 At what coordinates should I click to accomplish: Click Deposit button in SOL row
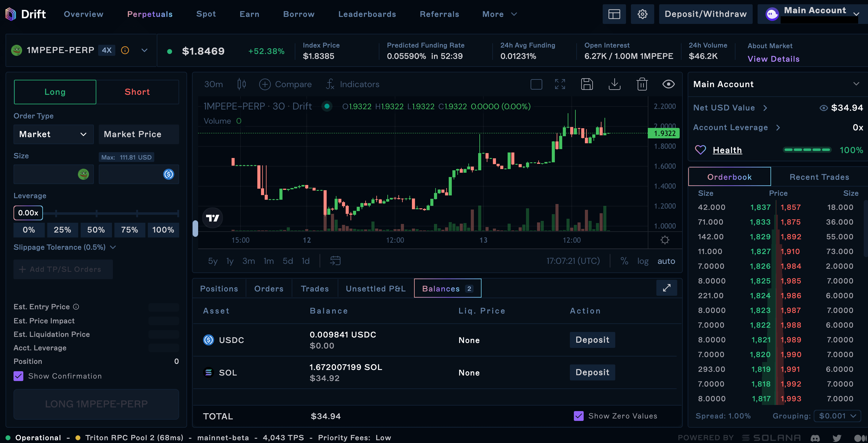click(x=592, y=372)
